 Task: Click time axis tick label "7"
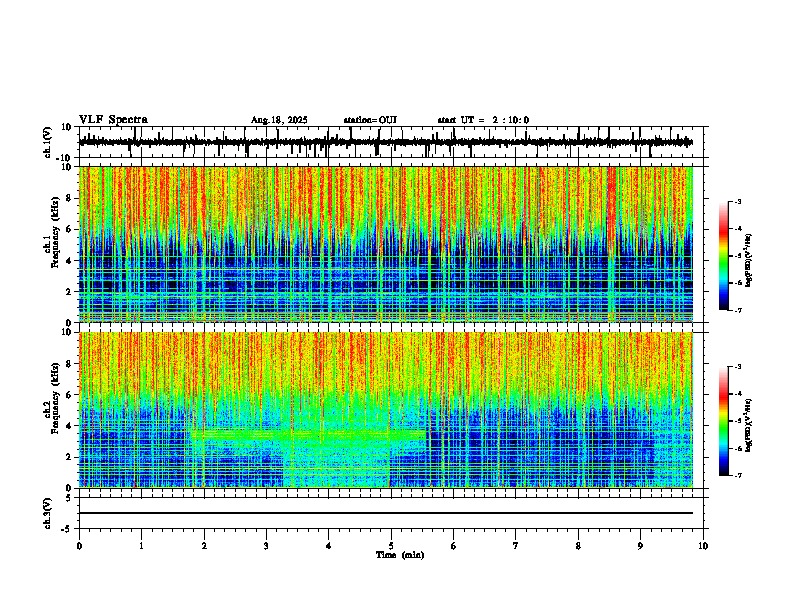pos(516,546)
